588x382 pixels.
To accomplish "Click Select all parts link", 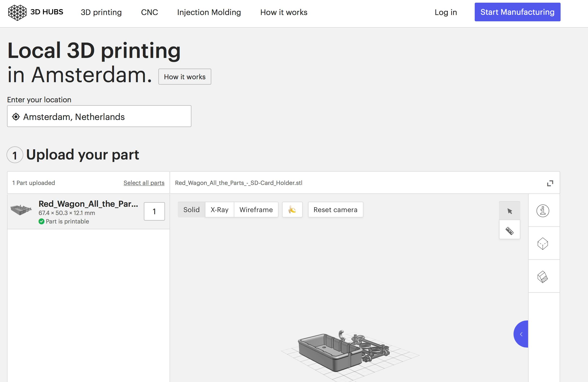I will click(x=144, y=183).
